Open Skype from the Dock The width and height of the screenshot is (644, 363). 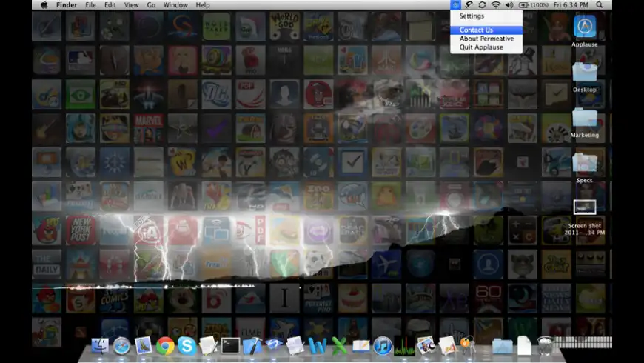point(187,346)
